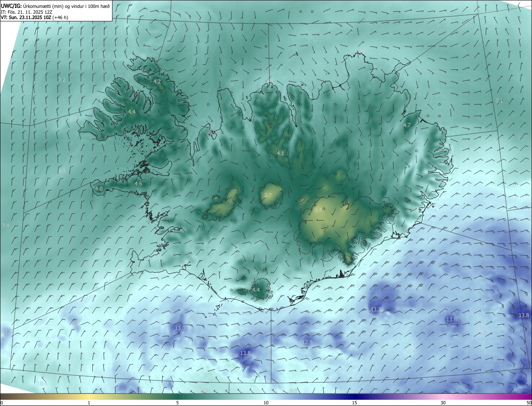Click the initialization time 'IT: Fös. 21. 11. 2025 12Z'
Screen dimensions: 532x406
pyautogui.click(x=26, y=12)
